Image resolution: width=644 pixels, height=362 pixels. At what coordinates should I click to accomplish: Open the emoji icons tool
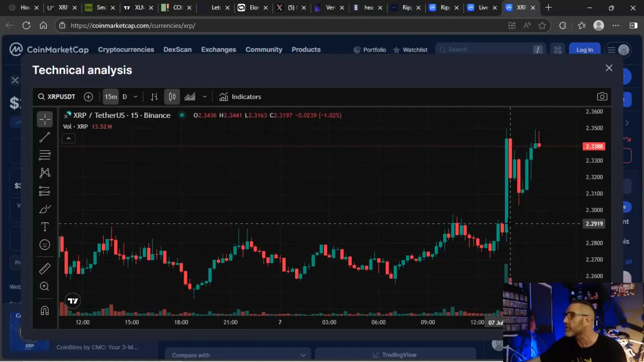(x=45, y=245)
